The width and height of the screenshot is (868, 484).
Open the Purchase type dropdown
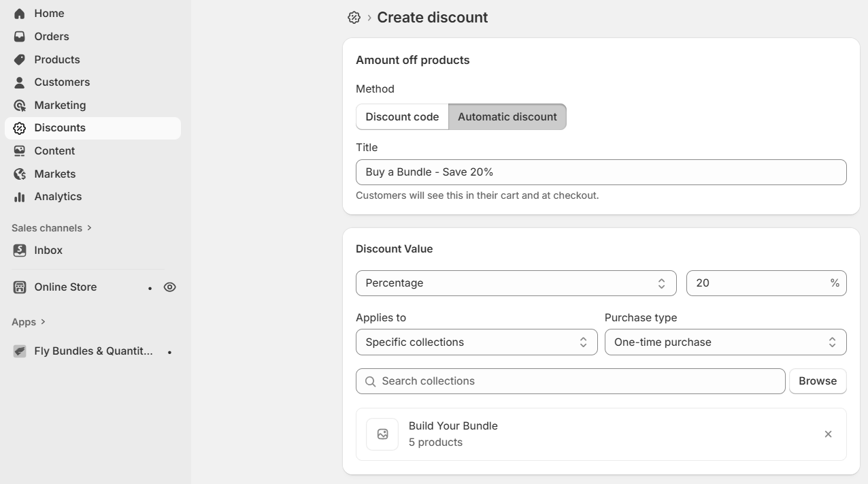(725, 342)
